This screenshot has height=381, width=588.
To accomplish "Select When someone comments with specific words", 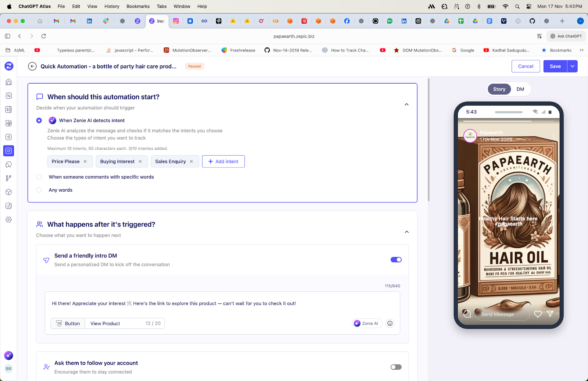I will [39, 177].
